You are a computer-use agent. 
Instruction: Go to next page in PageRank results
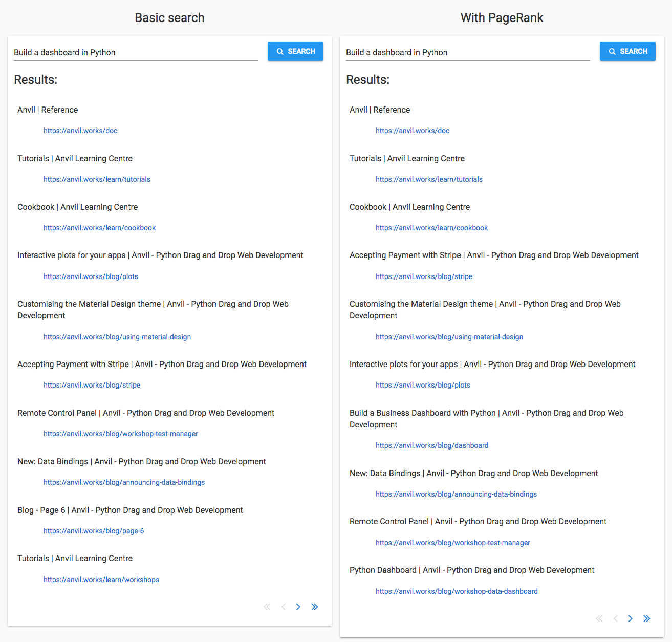pos(630,618)
